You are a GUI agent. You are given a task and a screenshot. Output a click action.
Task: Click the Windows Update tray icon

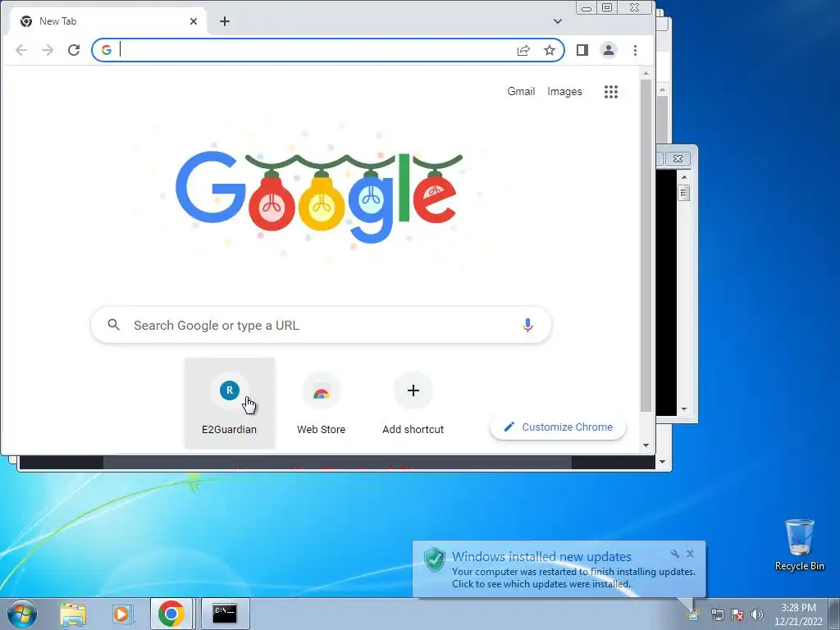click(693, 614)
